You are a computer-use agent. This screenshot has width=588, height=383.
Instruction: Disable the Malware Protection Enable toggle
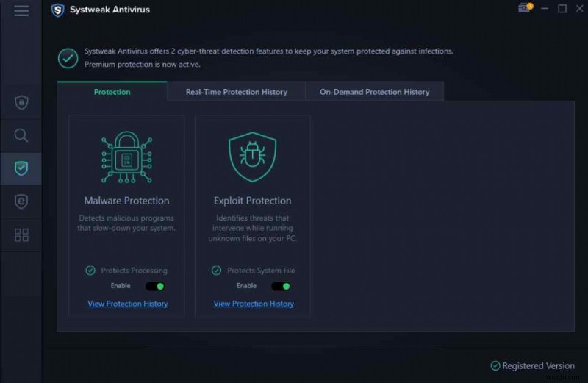point(155,286)
